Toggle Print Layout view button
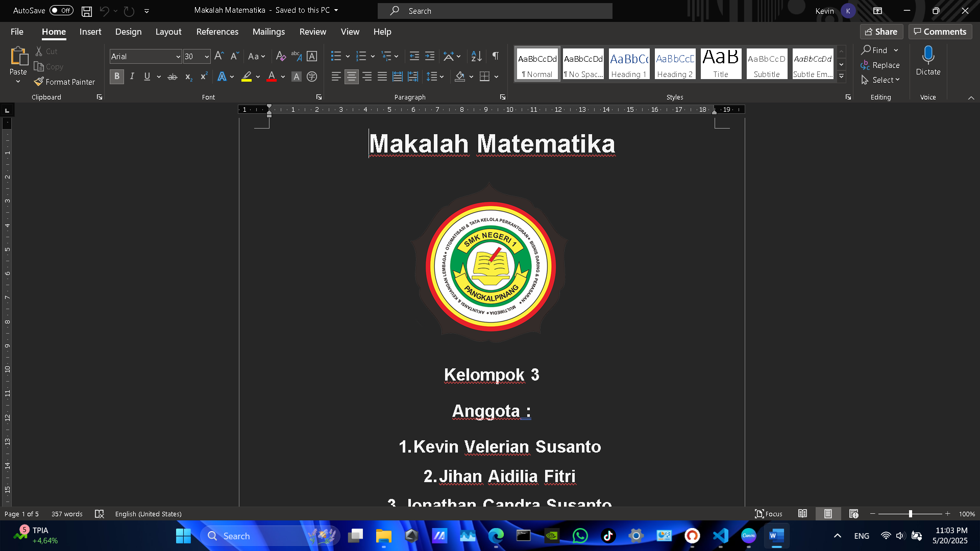The image size is (980, 551). (x=828, y=514)
